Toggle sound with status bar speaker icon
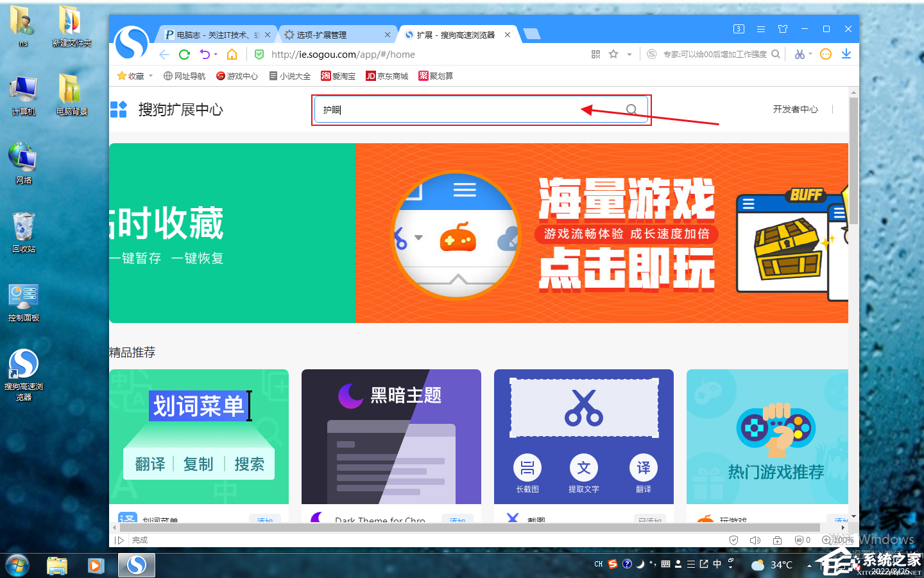 coord(755,540)
